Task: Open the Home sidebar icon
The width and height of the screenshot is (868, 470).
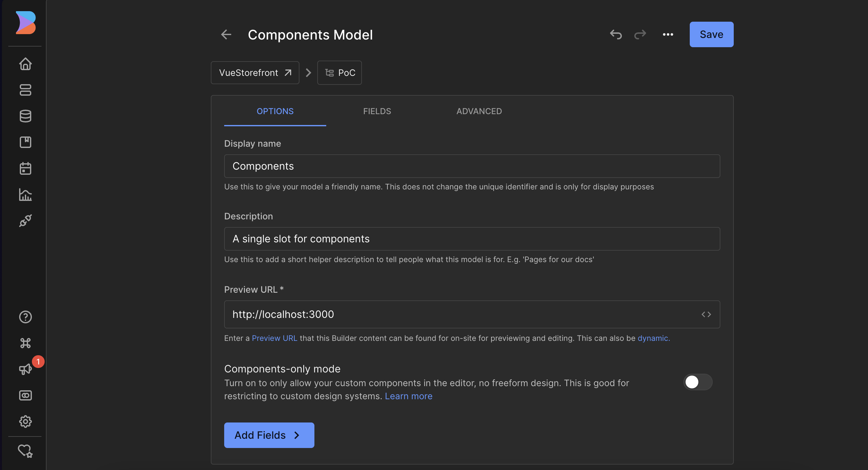Action: pyautogui.click(x=26, y=64)
